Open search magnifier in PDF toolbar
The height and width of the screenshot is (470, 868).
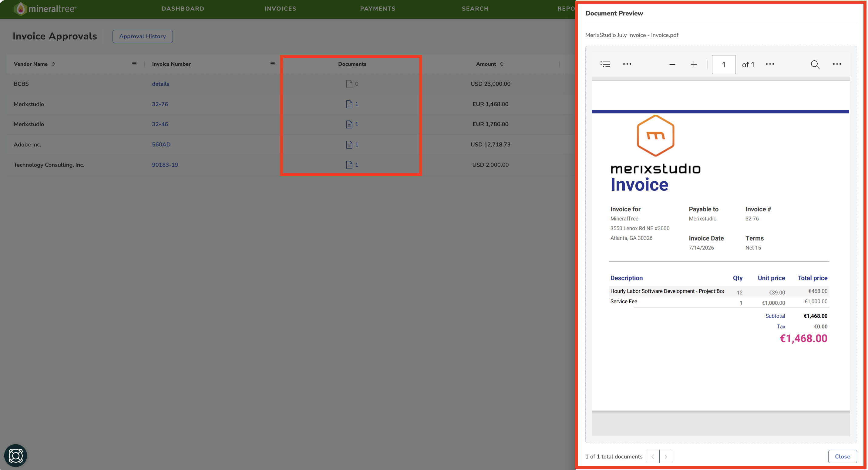click(815, 64)
